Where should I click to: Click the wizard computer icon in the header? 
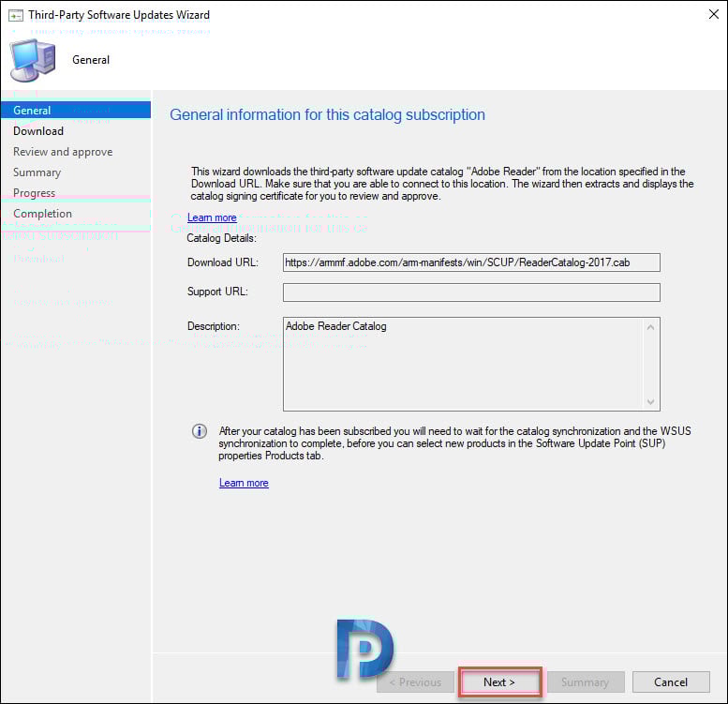[33, 60]
